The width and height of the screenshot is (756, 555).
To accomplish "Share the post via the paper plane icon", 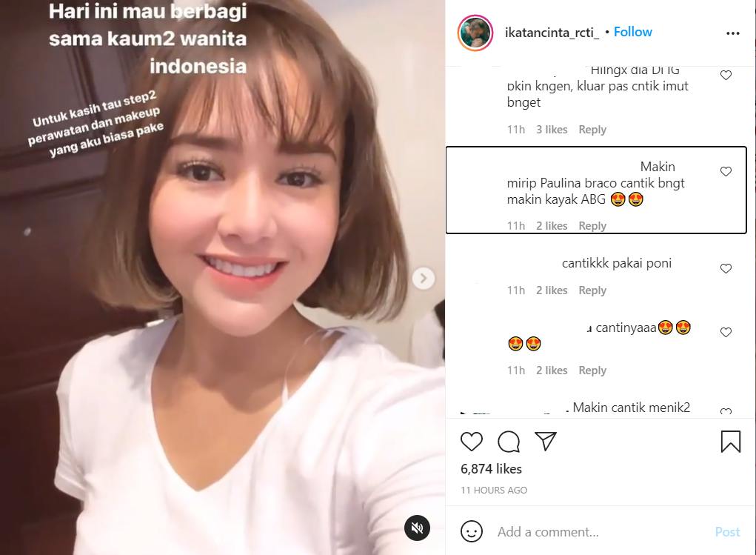I will (546, 441).
